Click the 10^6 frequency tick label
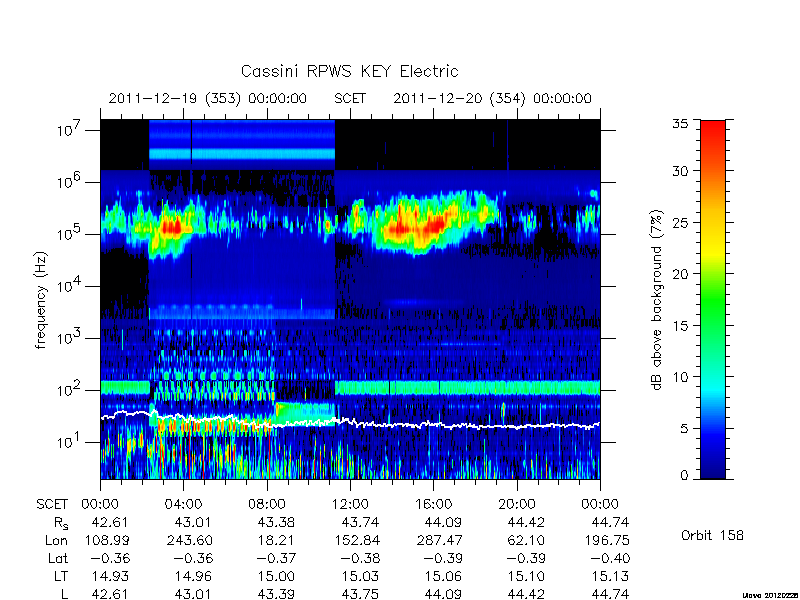Image resolution: width=800 pixels, height=600 pixels. coord(70,181)
